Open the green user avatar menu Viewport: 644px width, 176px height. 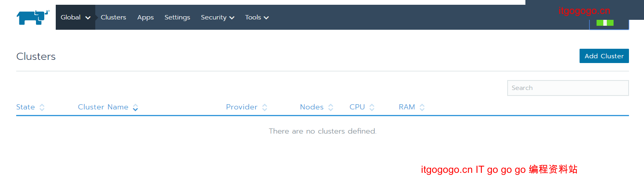[605, 23]
